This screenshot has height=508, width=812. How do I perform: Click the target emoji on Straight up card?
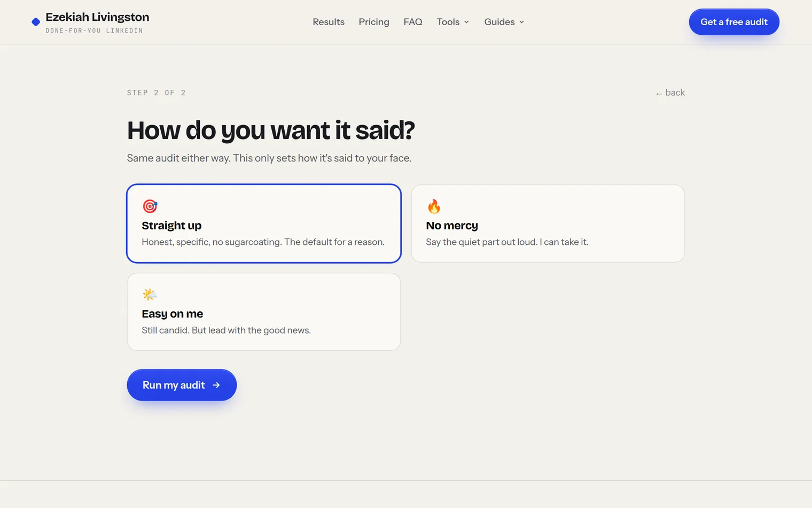(150, 206)
